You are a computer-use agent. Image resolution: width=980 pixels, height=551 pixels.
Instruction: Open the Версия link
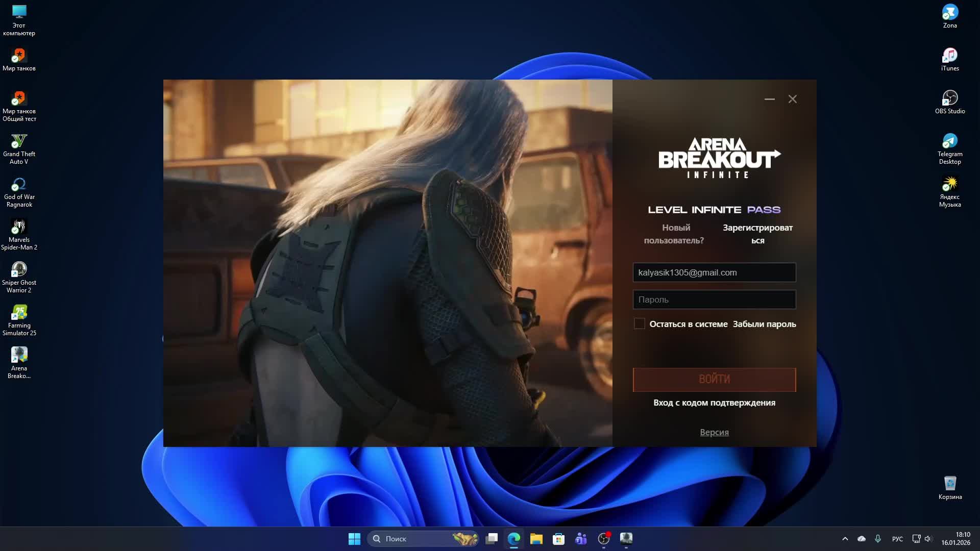[714, 432]
